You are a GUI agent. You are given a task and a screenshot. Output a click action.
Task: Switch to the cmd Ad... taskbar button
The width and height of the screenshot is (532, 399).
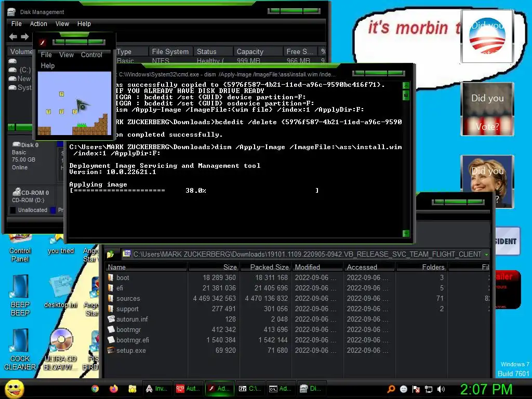coord(281,389)
